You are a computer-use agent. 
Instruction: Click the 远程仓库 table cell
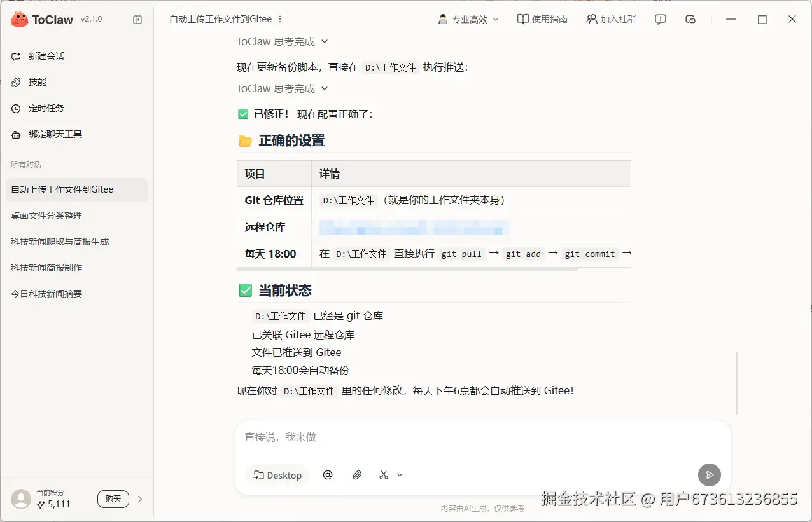pos(274,227)
